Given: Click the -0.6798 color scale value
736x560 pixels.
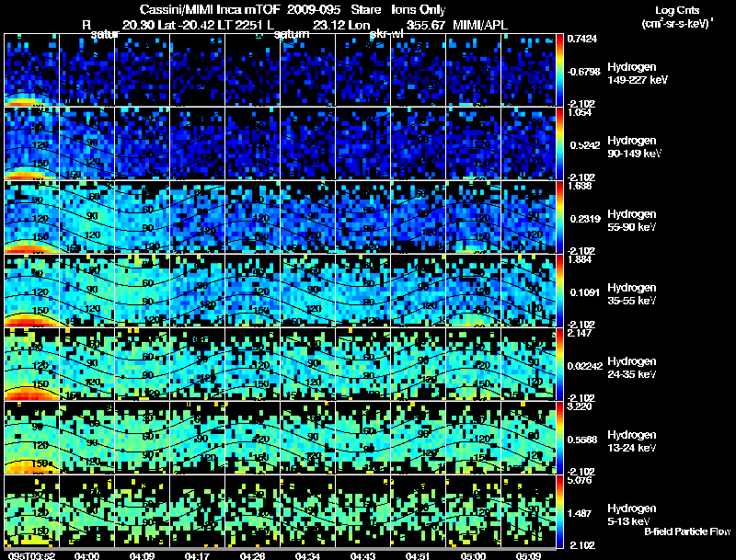Looking at the screenshot, I should (x=583, y=72).
